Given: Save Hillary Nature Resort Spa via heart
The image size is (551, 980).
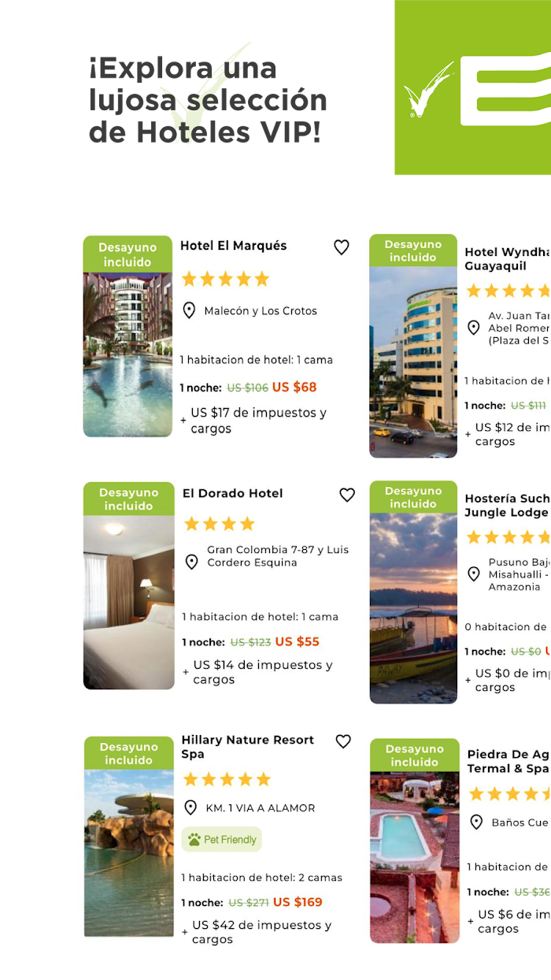Looking at the screenshot, I should [343, 741].
